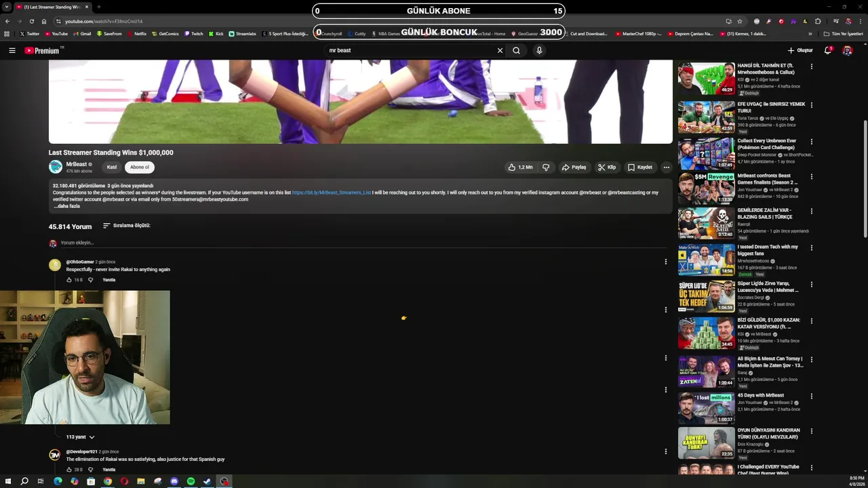
Task: Expand the 113 yanıt replies
Action: 81,437
